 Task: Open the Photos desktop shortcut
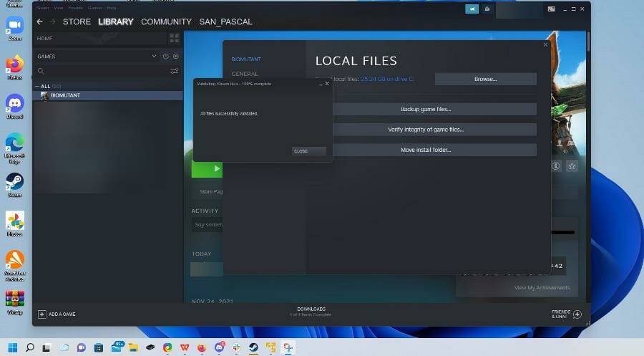[x=15, y=224]
